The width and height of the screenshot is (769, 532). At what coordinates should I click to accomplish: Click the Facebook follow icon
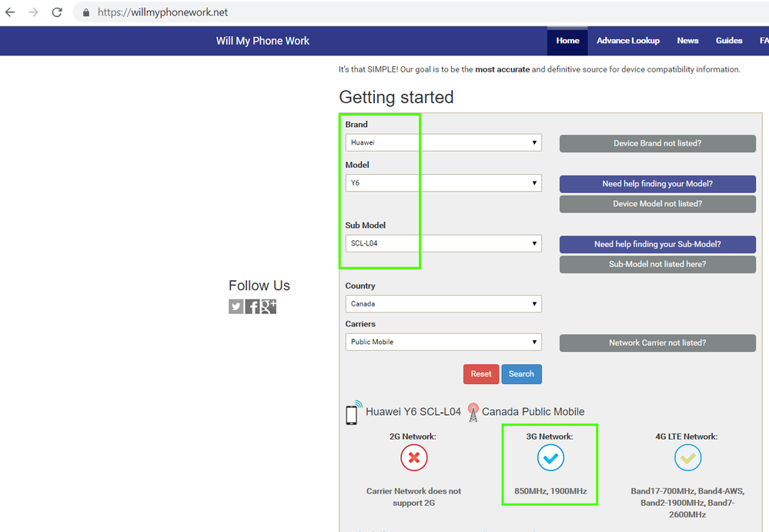coord(252,306)
